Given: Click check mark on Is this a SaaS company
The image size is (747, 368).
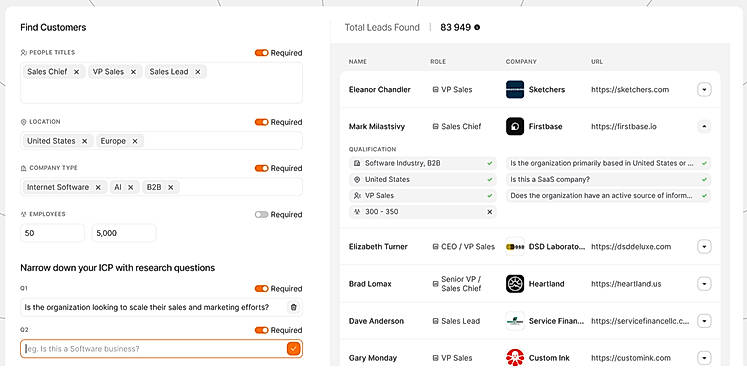Looking at the screenshot, I should tap(704, 180).
